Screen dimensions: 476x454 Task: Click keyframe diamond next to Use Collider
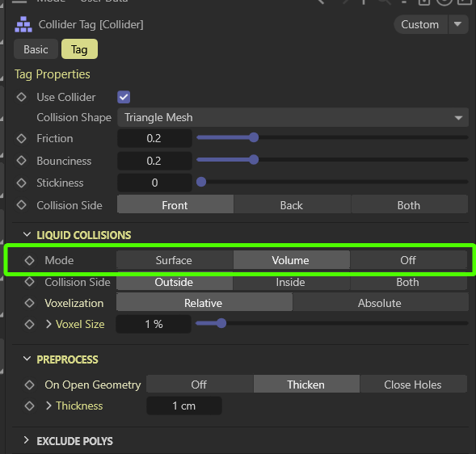click(21, 97)
